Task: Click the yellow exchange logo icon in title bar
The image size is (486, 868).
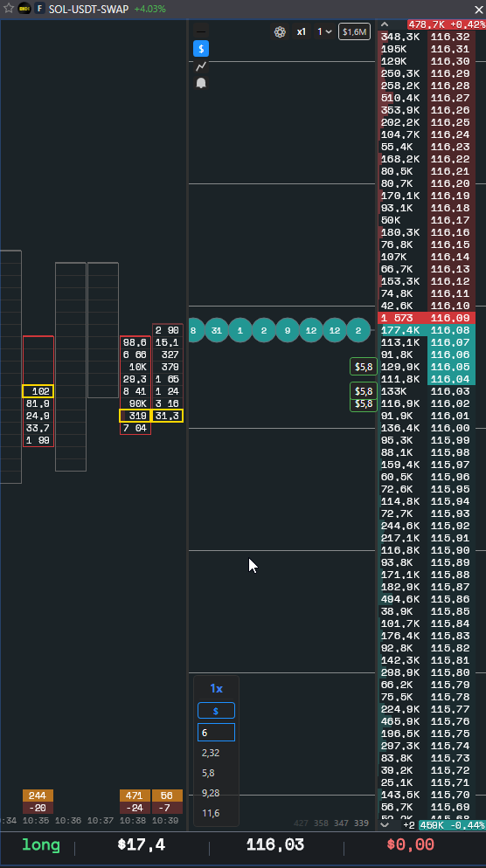Action: click(24, 9)
